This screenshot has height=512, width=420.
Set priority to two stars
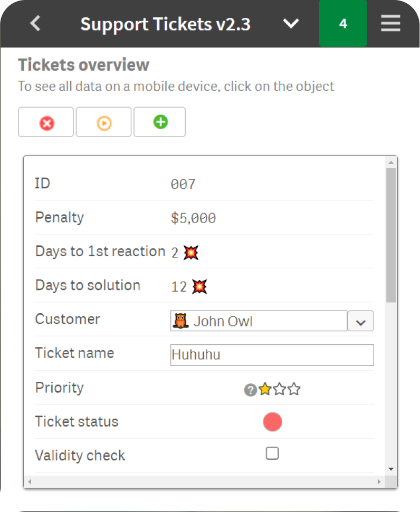280,390
